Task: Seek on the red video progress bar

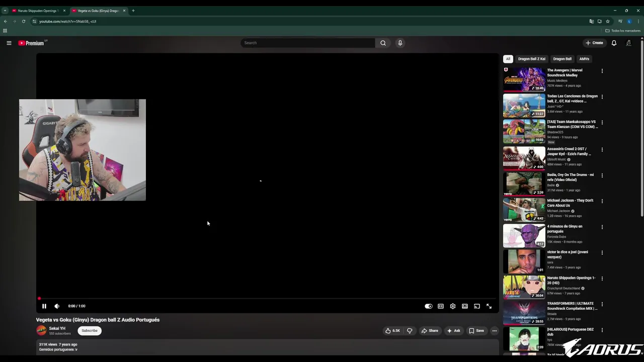Action: click(x=267, y=299)
